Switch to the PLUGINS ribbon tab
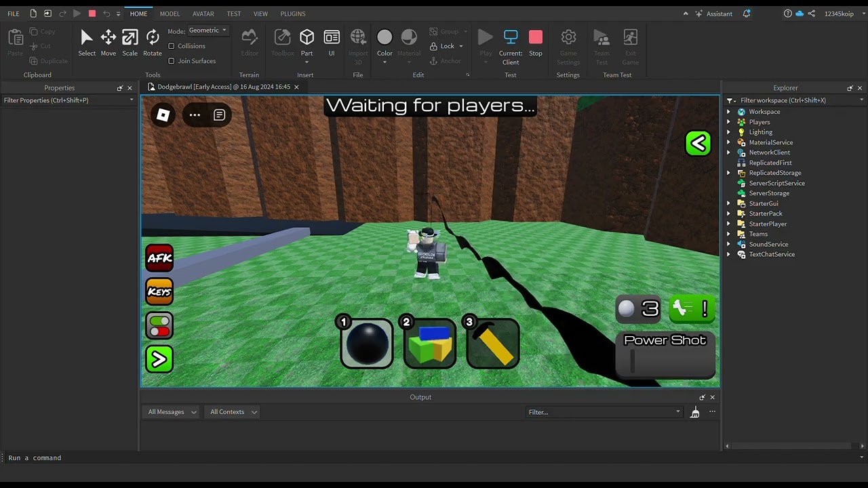 point(293,14)
